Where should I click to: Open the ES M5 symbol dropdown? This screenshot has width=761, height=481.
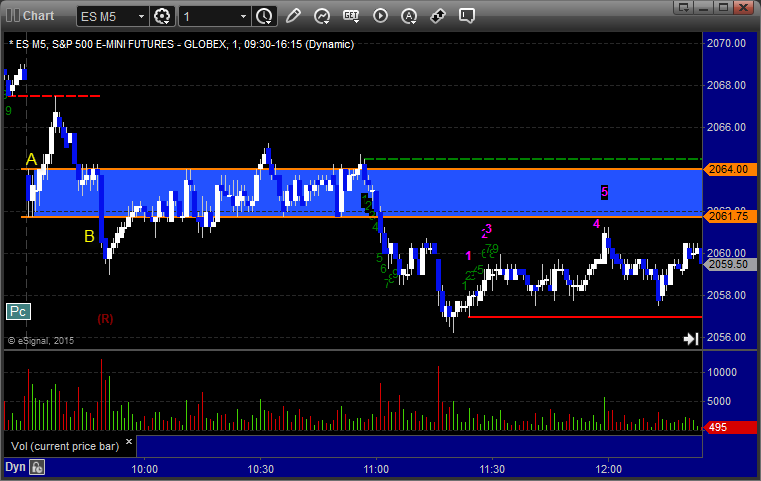[x=112, y=17]
